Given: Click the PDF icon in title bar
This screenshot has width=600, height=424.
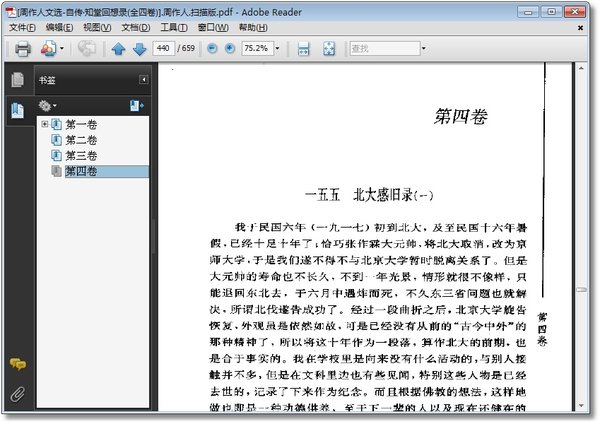Looking at the screenshot, I should click(x=11, y=12).
